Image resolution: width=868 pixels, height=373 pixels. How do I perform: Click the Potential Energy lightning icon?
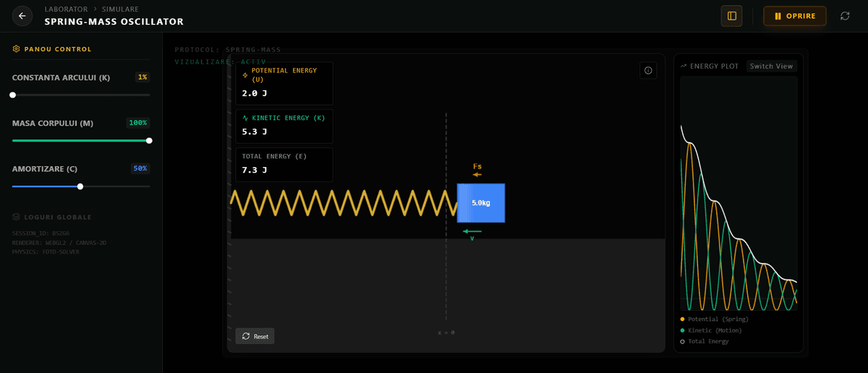coord(245,75)
